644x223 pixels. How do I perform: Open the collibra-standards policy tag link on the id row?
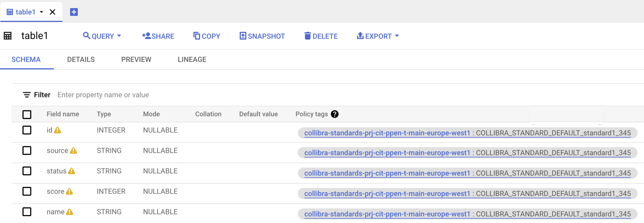pos(387,133)
